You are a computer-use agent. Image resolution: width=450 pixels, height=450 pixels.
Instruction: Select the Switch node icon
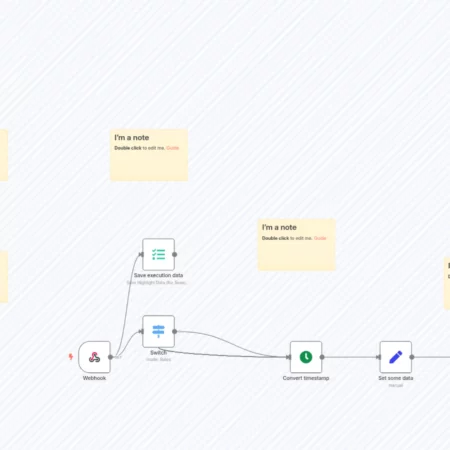158,331
